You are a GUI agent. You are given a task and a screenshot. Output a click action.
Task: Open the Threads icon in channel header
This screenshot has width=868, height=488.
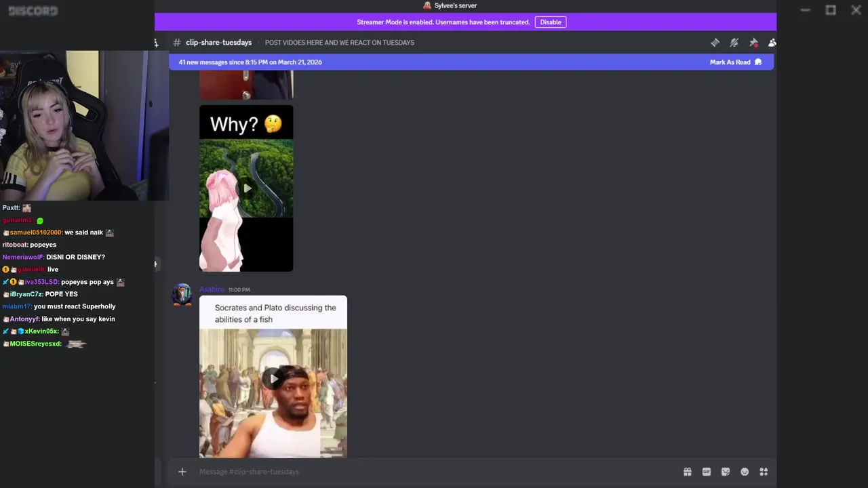715,43
